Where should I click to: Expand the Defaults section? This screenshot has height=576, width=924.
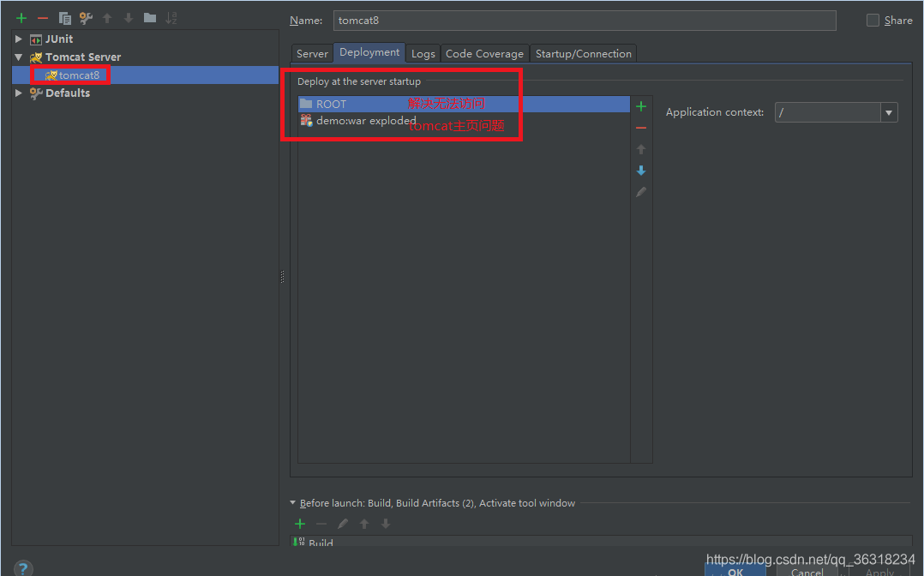tap(17, 93)
